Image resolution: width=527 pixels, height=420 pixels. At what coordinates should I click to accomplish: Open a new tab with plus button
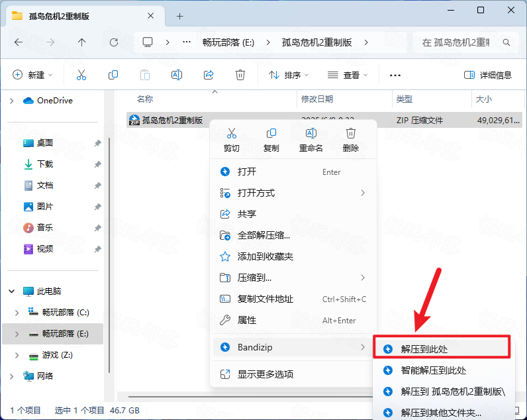point(180,16)
